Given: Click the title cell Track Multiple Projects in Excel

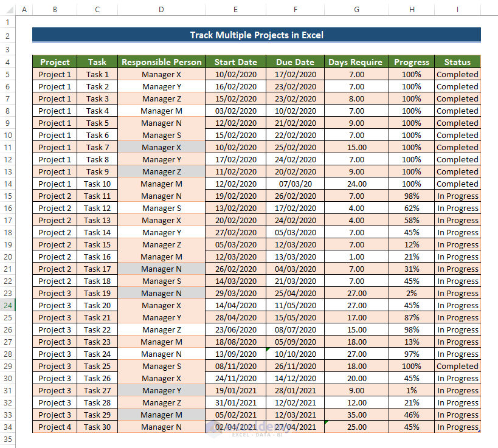Looking at the screenshot, I should point(257,35).
